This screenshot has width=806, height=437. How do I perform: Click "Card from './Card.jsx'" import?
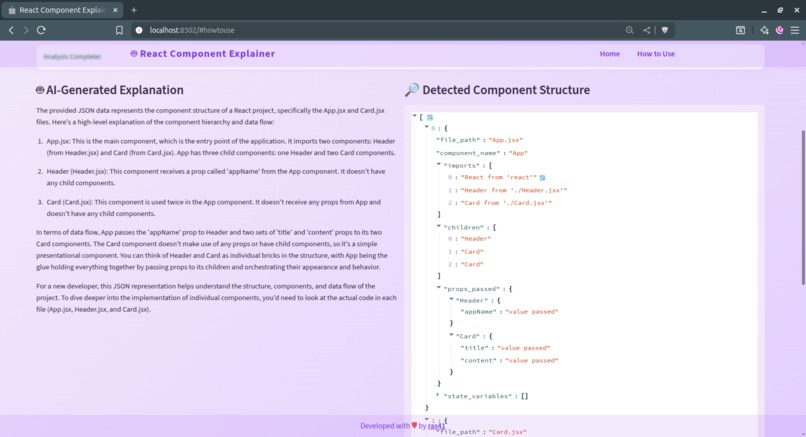506,203
